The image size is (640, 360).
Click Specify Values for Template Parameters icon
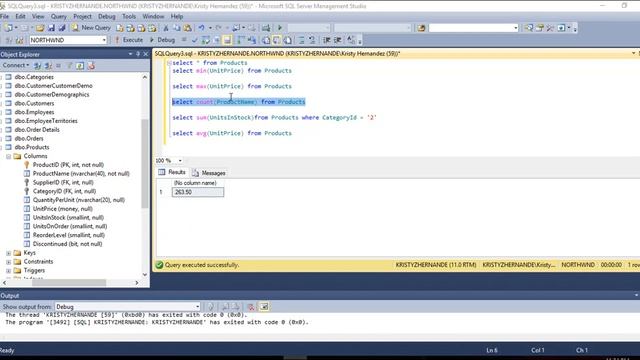(351, 40)
